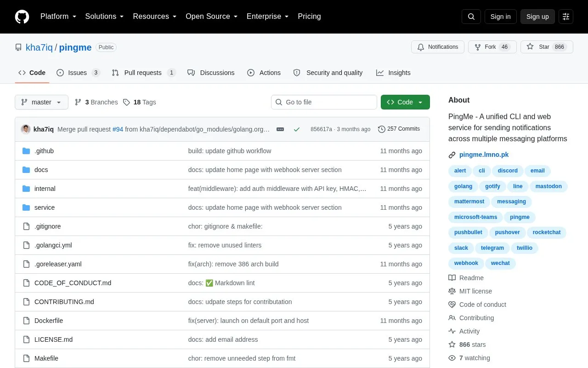Screen dimensions: 588x368
Task: Click the Makefile file icon
Action: coord(26,358)
